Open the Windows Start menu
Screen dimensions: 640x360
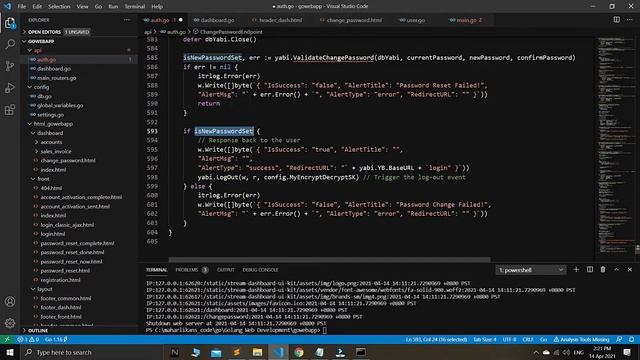pyautogui.click(x=10, y=352)
